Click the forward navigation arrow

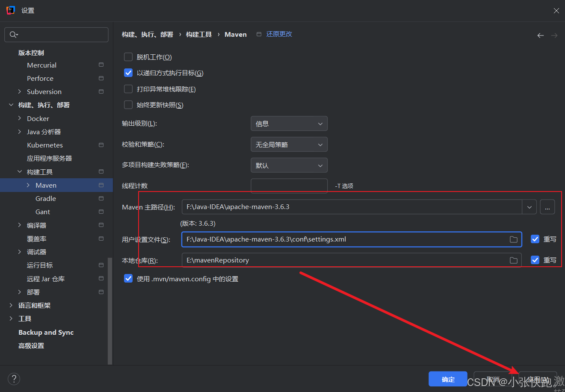[x=554, y=35]
